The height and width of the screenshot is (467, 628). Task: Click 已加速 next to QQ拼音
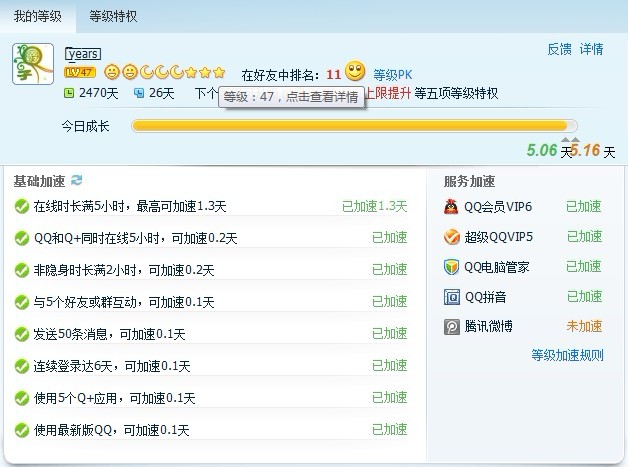[584, 296]
